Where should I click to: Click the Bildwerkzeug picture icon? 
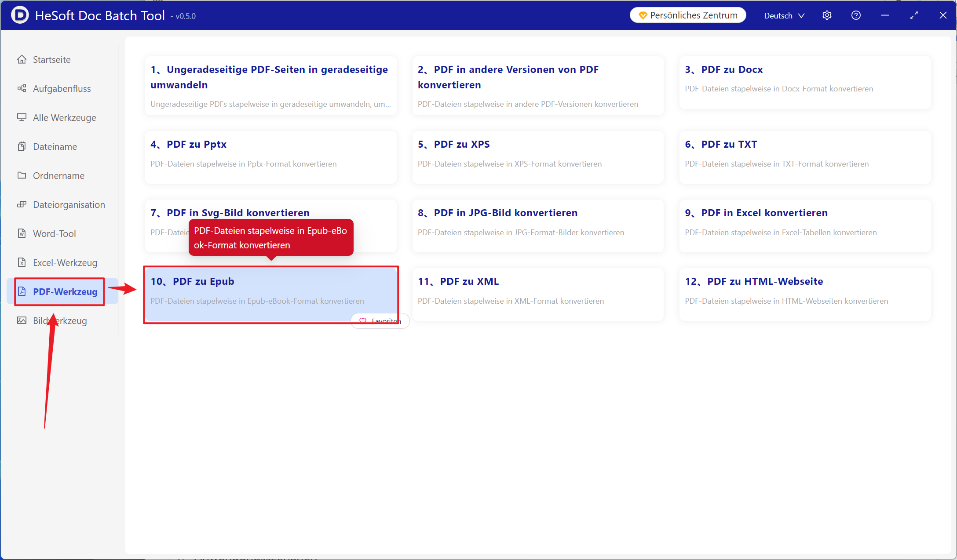click(x=22, y=320)
